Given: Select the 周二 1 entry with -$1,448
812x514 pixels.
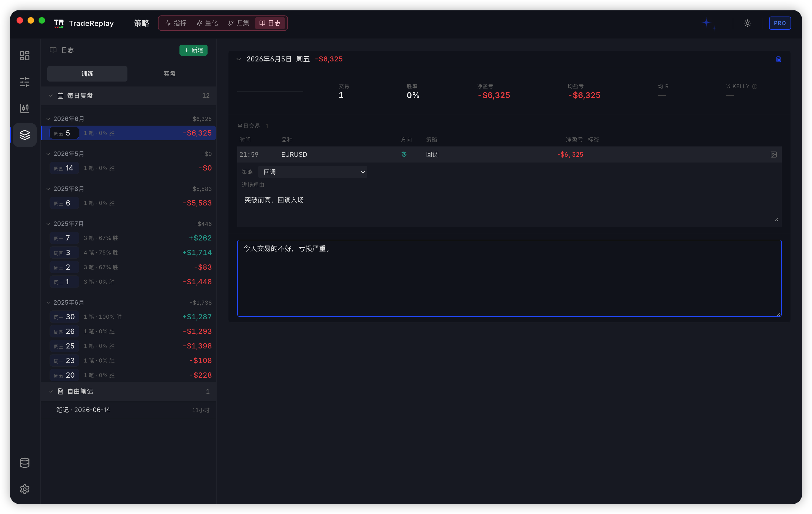Looking at the screenshot, I should tap(129, 282).
